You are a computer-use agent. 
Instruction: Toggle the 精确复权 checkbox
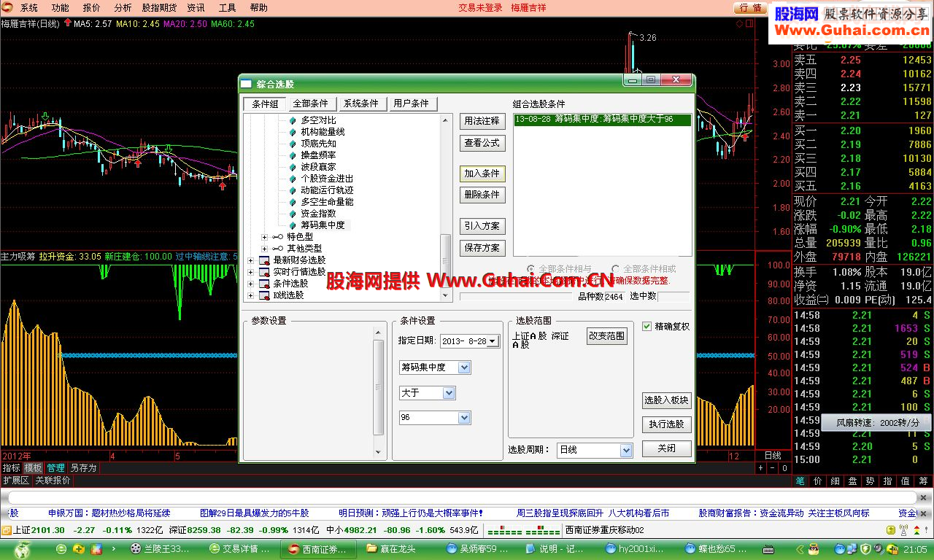[647, 327]
